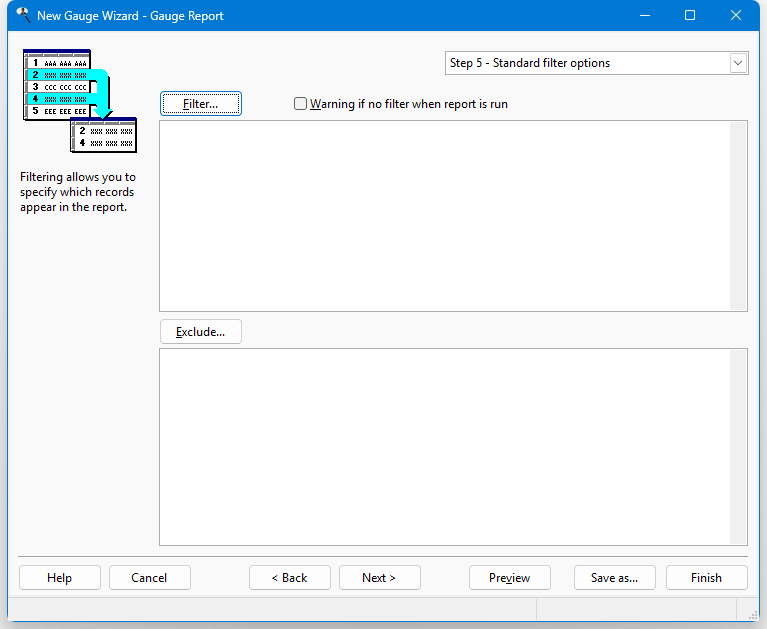Open the Filter... dialog
Viewport: 767px width, 629px height.
click(x=200, y=104)
